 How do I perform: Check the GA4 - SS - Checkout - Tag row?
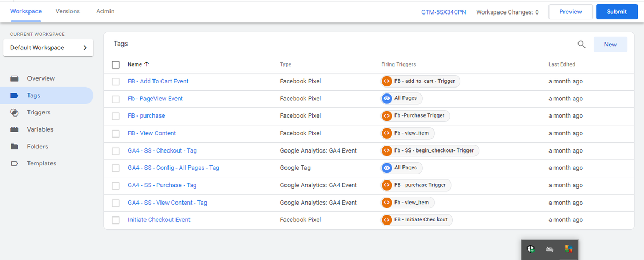tap(115, 151)
